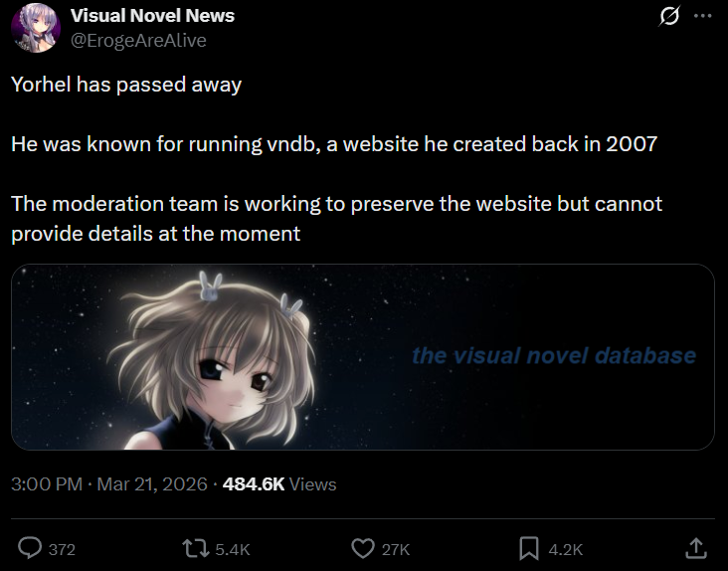Viewport: 728px width, 571px height.
Task: Click the anime girl face in the banner
Action: tap(235, 376)
